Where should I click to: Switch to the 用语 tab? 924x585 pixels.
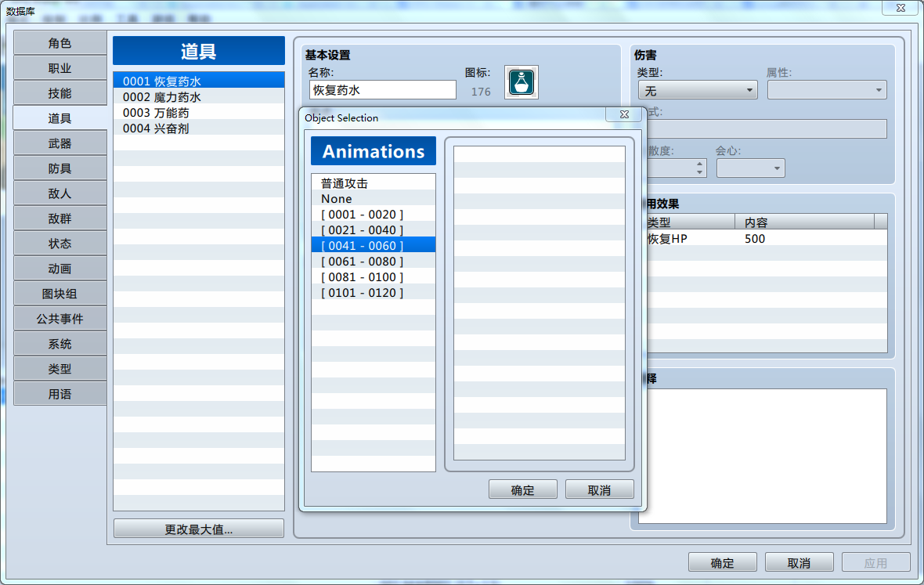[x=60, y=394]
